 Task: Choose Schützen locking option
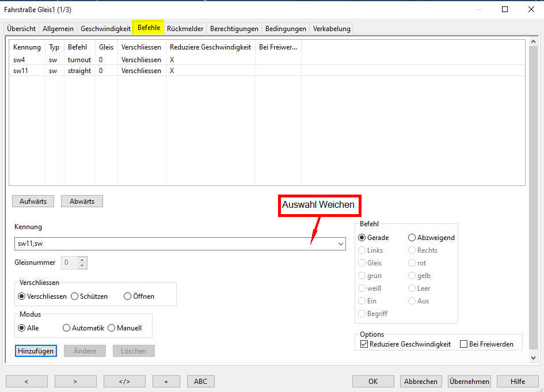click(x=75, y=296)
